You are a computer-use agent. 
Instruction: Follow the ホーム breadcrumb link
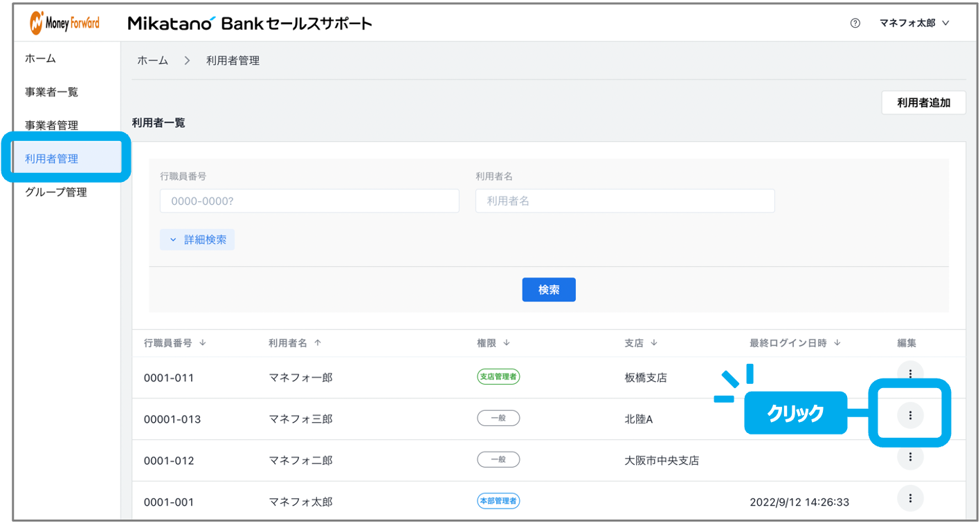pyautogui.click(x=153, y=61)
